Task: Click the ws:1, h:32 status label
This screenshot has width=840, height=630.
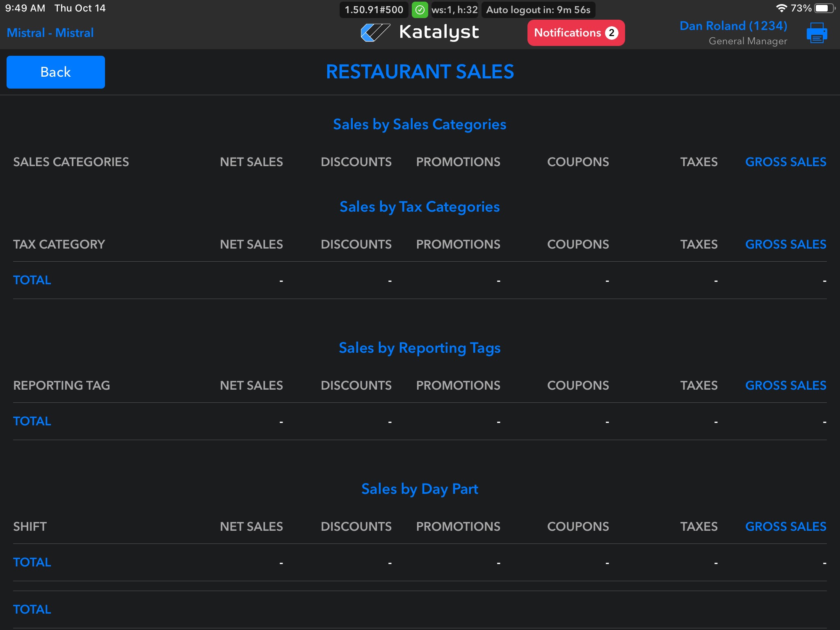Action: pos(454,10)
